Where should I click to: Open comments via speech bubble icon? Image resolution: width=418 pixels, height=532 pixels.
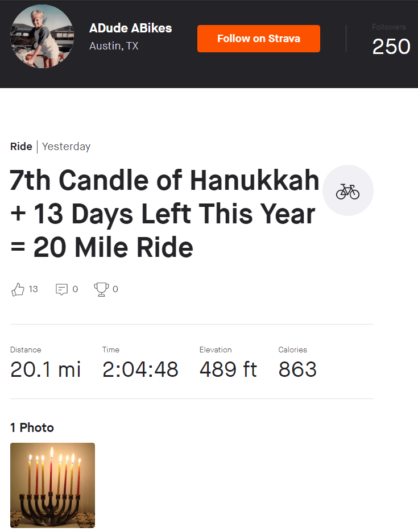[x=61, y=289]
